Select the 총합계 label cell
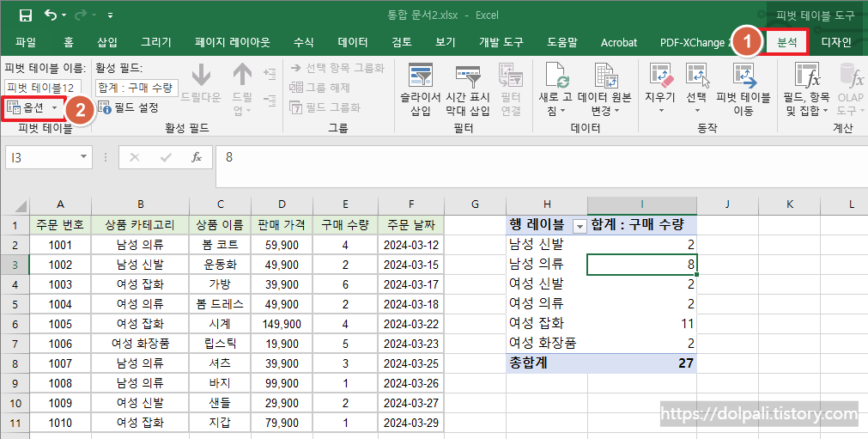868x439 pixels. point(546,363)
